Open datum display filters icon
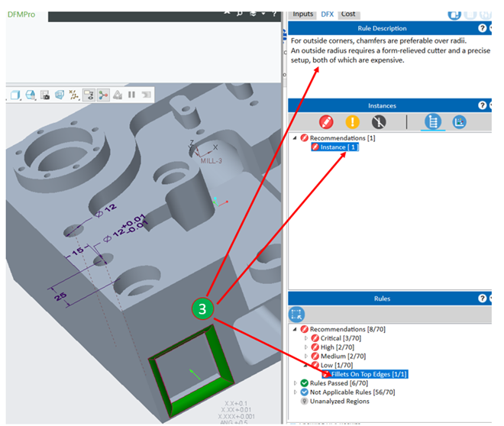This screenshot has height=426, width=504. [74, 95]
